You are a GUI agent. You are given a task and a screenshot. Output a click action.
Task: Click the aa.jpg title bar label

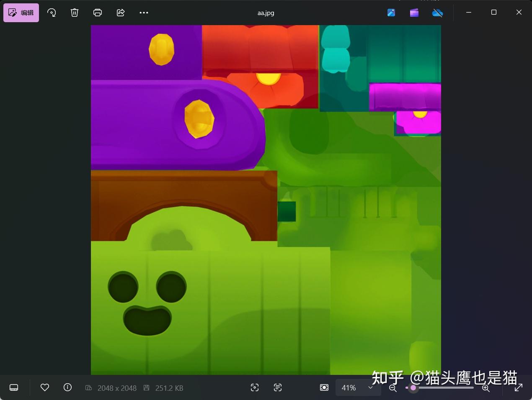click(265, 13)
